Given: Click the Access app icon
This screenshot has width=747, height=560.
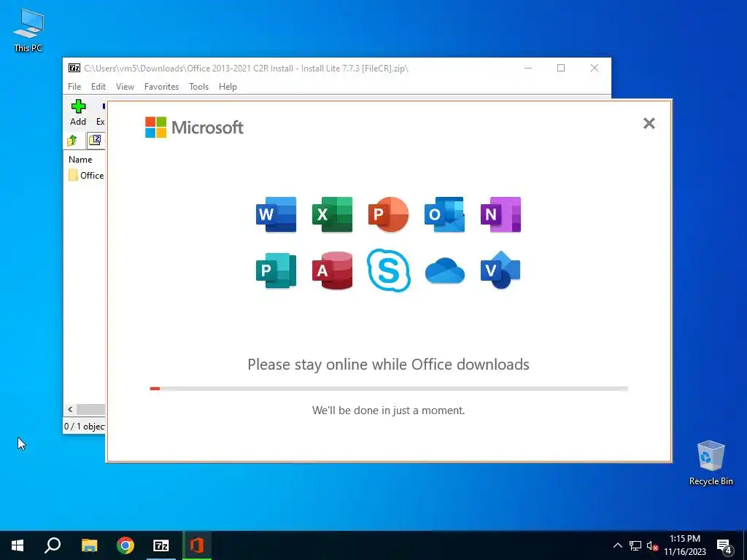Looking at the screenshot, I should pos(332,271).
